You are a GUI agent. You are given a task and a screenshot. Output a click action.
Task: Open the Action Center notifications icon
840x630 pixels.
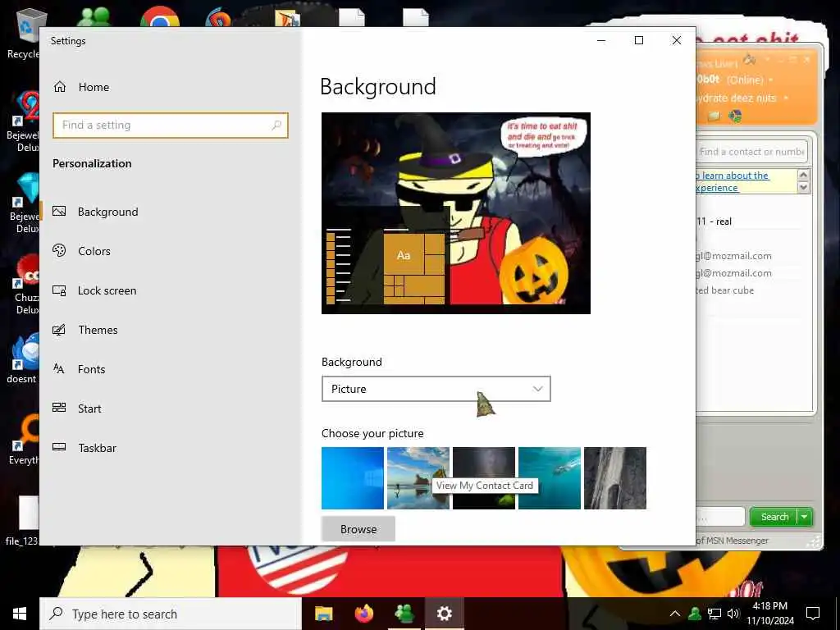[813, 614]
